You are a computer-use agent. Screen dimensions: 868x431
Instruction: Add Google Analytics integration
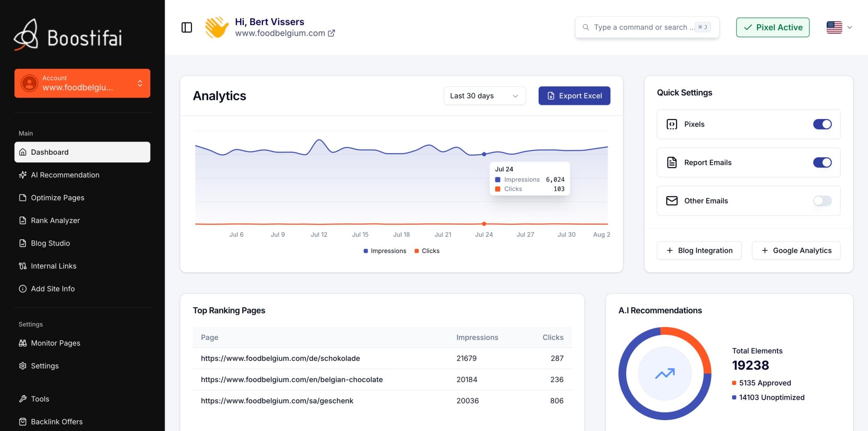[796, 250]
